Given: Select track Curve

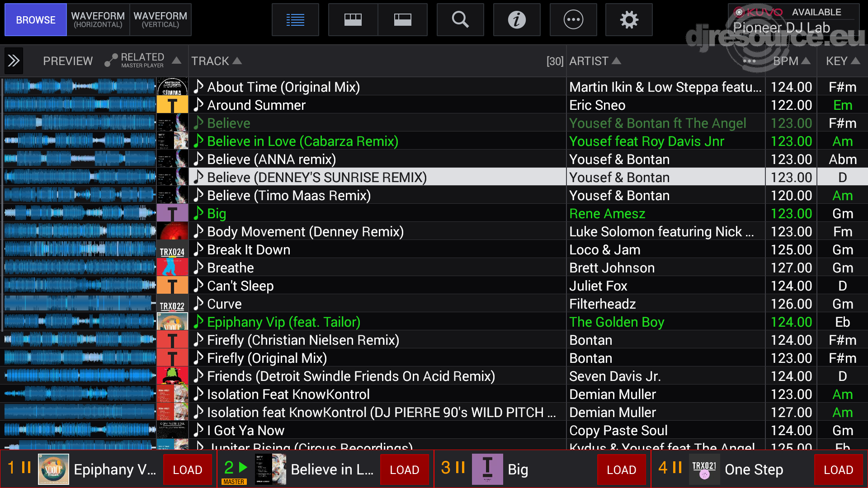Looking at the screenshot, I should coord(224,304).
